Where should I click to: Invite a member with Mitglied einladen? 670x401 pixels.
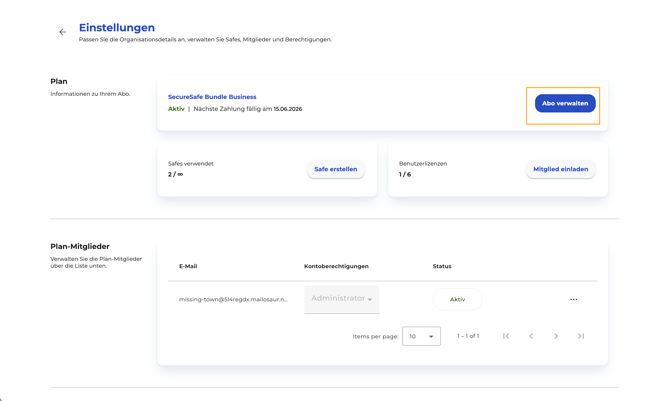561,169
